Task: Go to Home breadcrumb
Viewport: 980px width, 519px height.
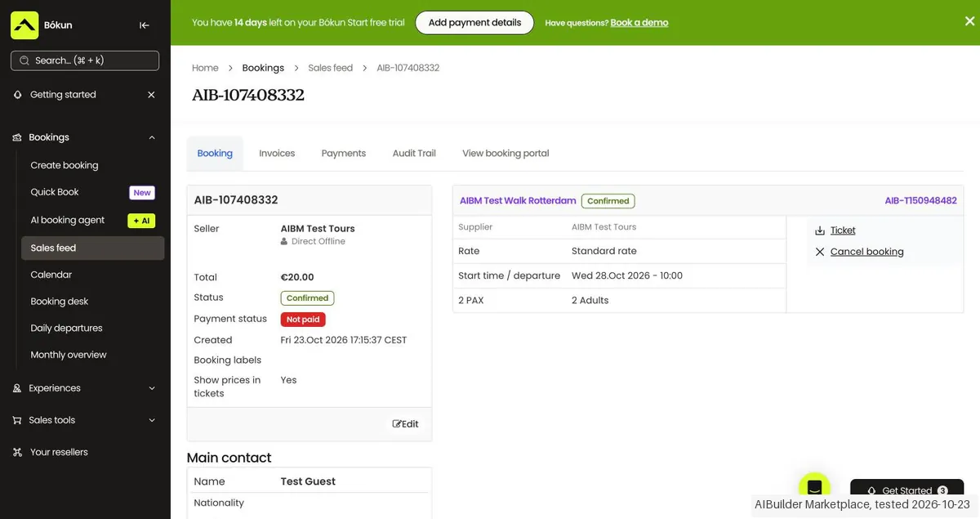Action: [x=205, y=68]
